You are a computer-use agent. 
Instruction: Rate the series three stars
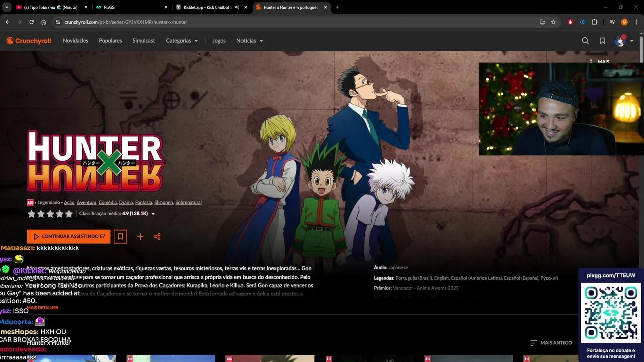tap(50, 214)
